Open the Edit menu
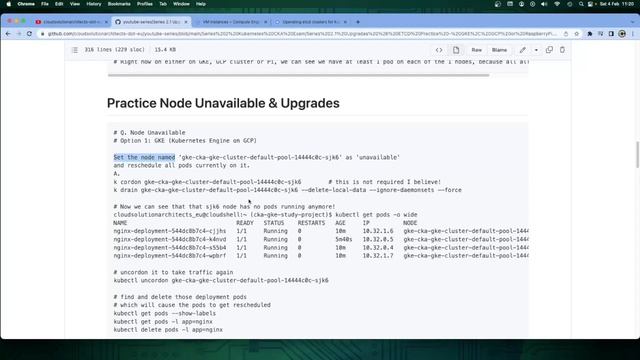The image size is (640, 360). 59,4
